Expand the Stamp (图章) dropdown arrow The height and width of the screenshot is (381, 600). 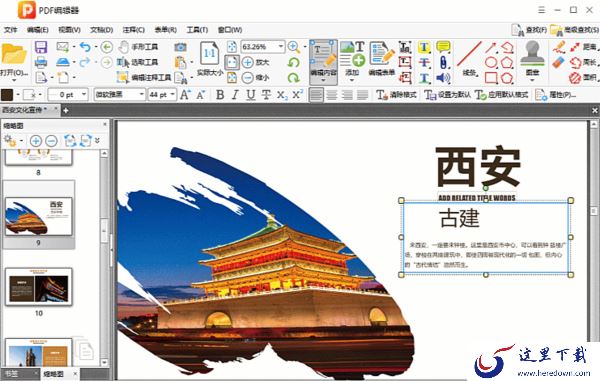pyautogui.click(x=532, y=80)
